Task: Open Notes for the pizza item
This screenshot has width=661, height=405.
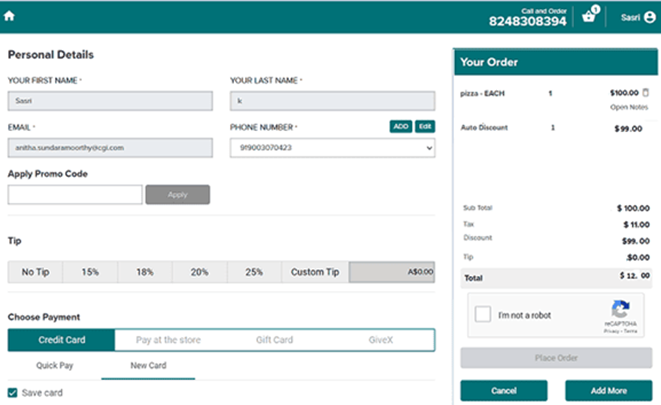Action: pos(629,107)
